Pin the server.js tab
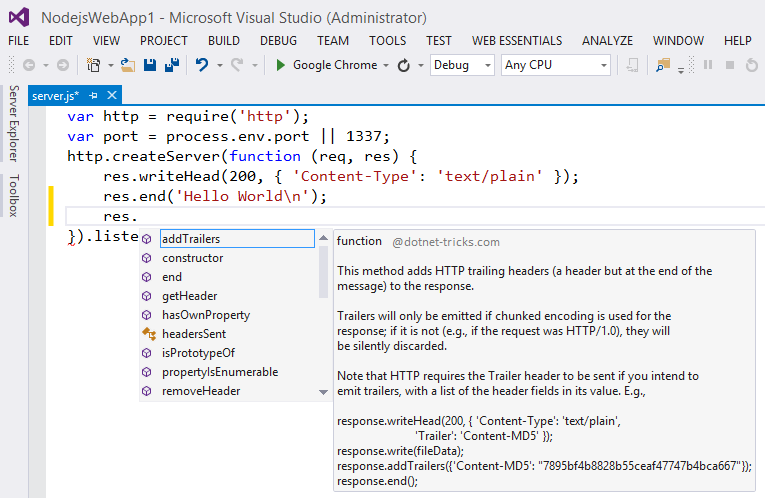Screen dimensions: 765x498 coord(94,95)
